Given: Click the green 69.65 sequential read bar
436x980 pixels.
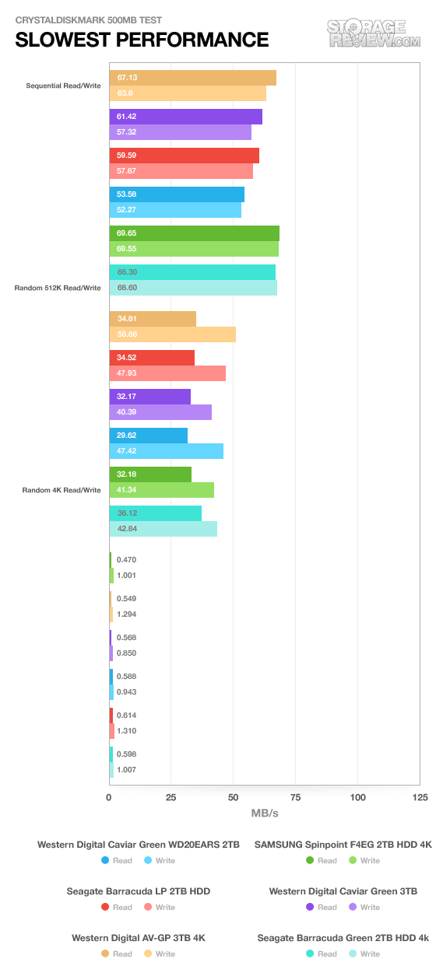Looking at the screenshot, I should coord(194,233).
